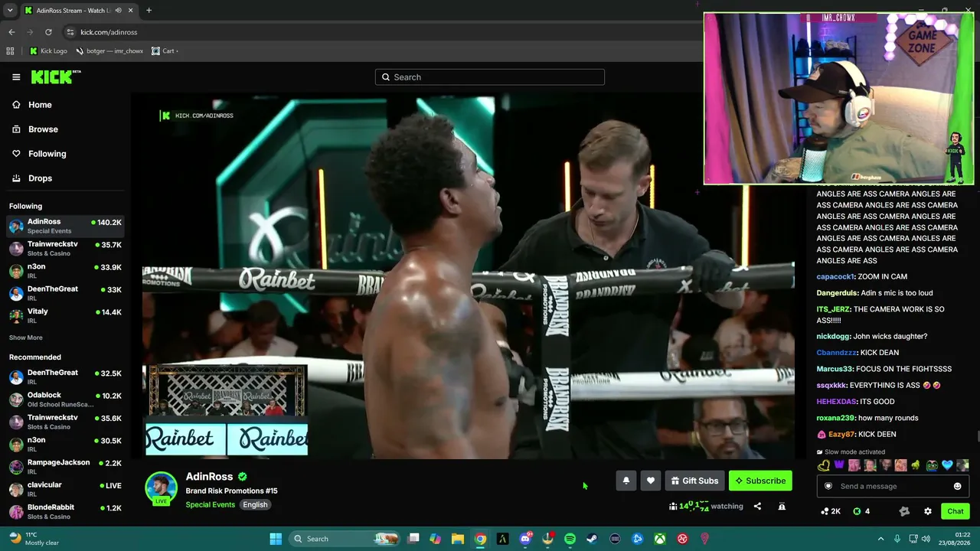Click the Gift Subs button
Screen dimensions: 980x551
(695, 481)
